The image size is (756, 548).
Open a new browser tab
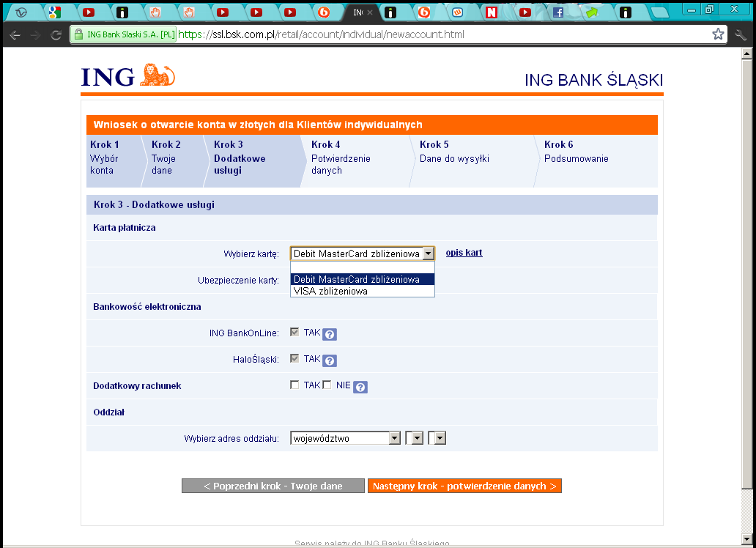click(x=660, y=13)
